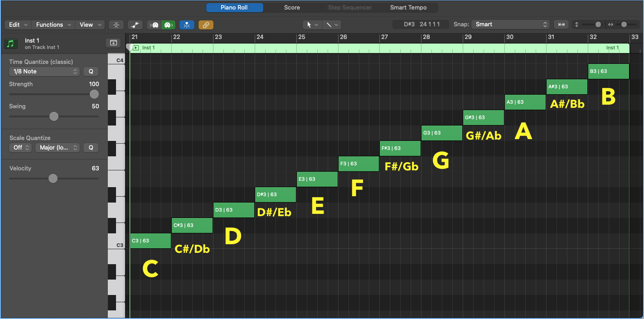Adjust the Velocity slider
Viewport: 644px width, 319px height.
pos(53,178)
